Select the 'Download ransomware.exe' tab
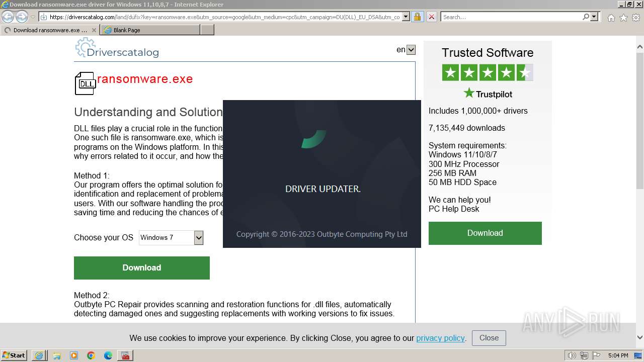644x362 pixels. (49, 30)
